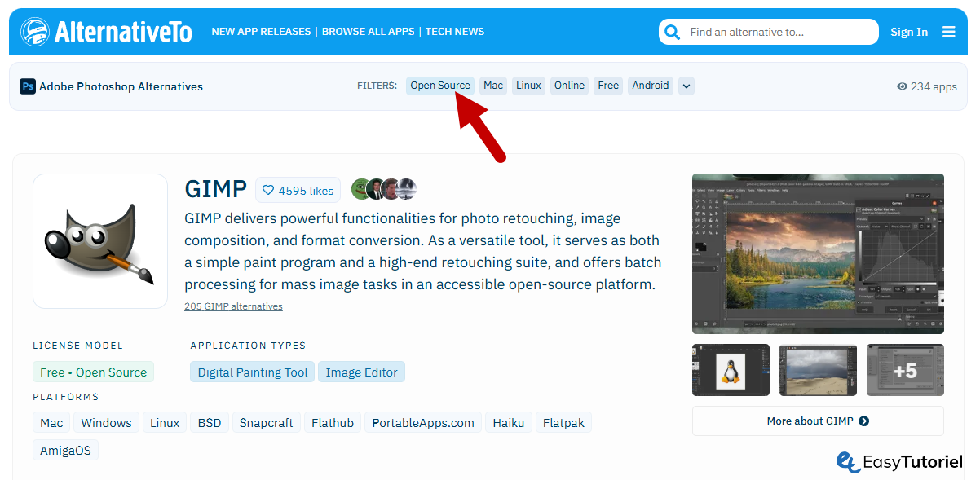Click the Free • Open Source license tag

pos(94,372)
